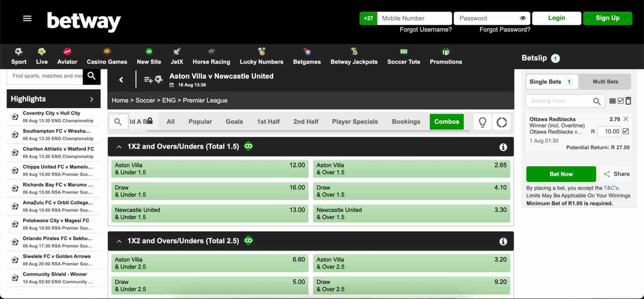644x299 pixels.
Task: Click the Bet Now button
Action: click(x=561, y=174)
